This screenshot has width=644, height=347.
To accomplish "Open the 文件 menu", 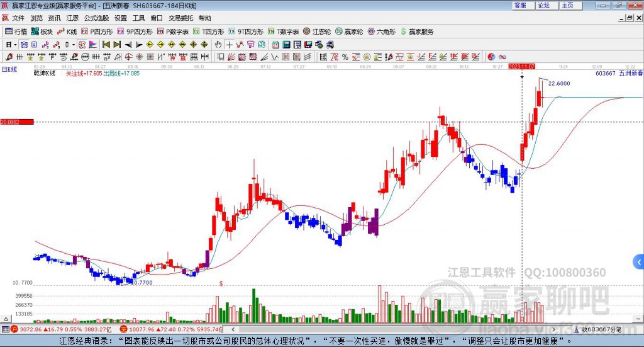I will point(18,18).
